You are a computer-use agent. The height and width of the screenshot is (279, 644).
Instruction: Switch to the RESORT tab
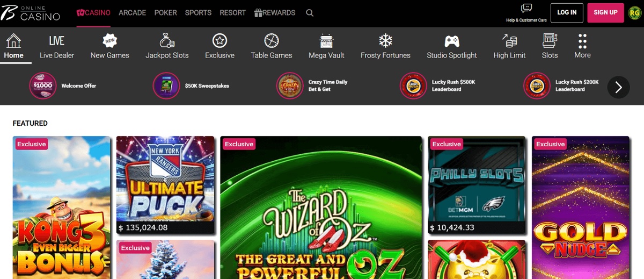(x=232, y=13)
